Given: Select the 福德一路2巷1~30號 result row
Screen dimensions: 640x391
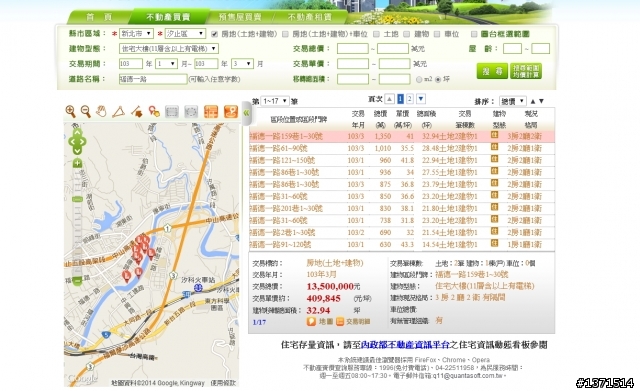Looking at the screenshot, I should coord(402,233).
